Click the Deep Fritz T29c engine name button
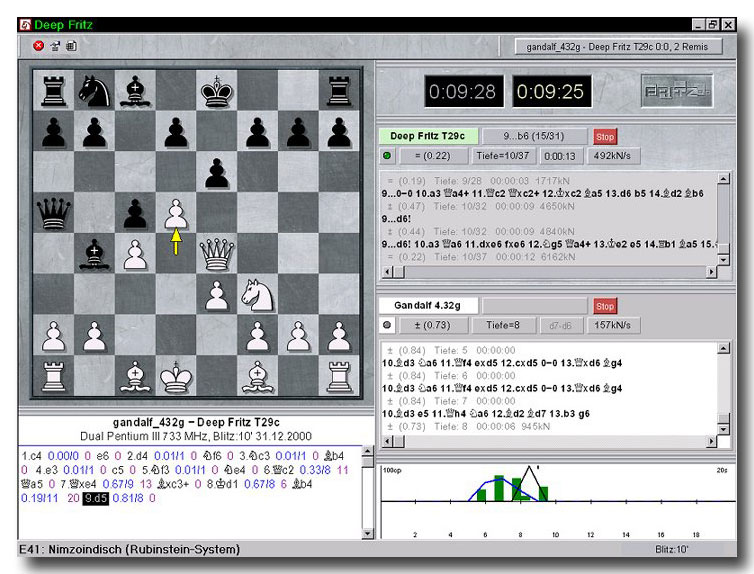 (428, 136)
